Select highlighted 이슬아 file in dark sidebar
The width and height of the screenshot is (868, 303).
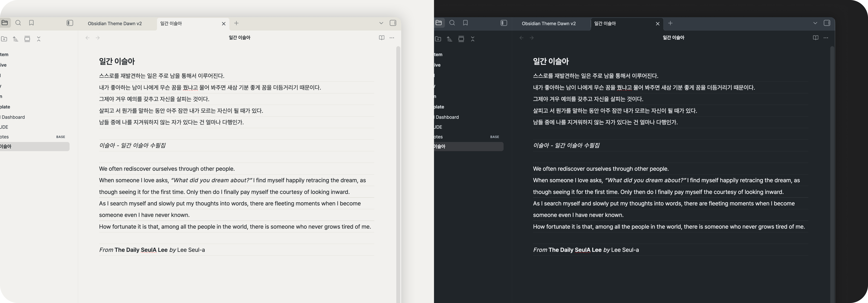(x=469, y=147)
